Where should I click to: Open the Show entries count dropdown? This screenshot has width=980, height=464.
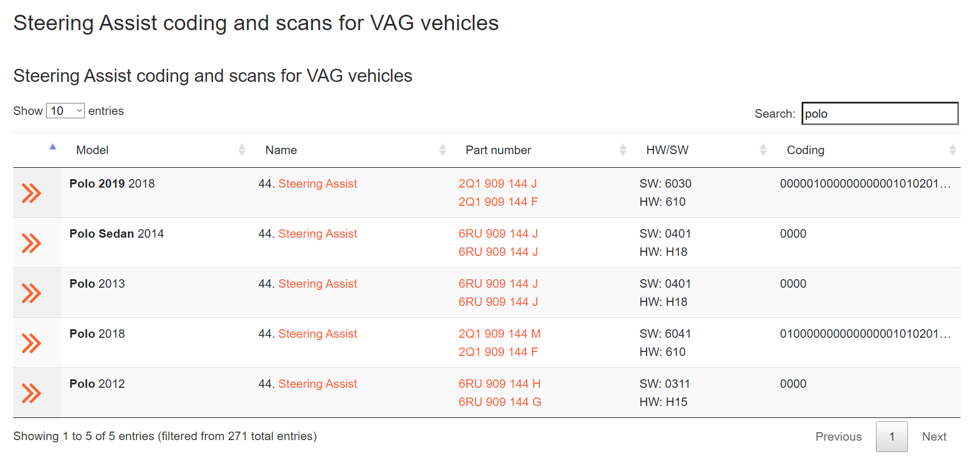click(x=65, y=111)
